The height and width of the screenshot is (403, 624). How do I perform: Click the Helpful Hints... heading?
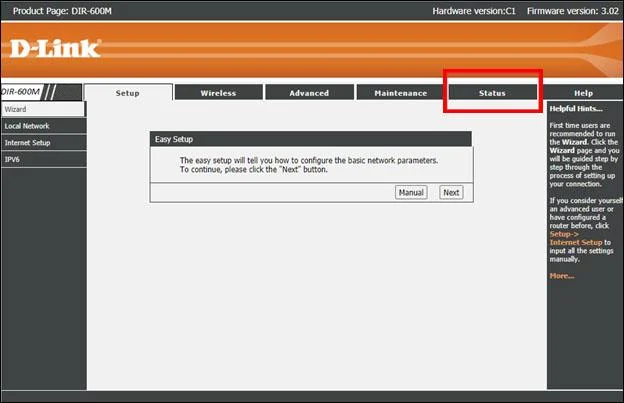pyautogui.click(x=576, y=109)
